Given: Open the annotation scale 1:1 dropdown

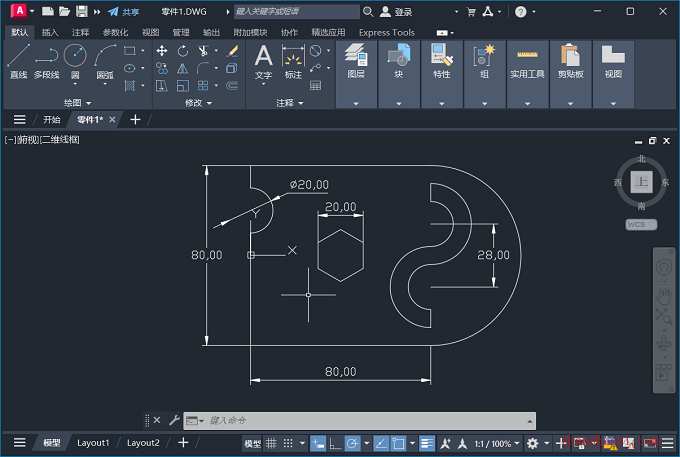Looking at the screenshot, I should click(x=497, y=444).
